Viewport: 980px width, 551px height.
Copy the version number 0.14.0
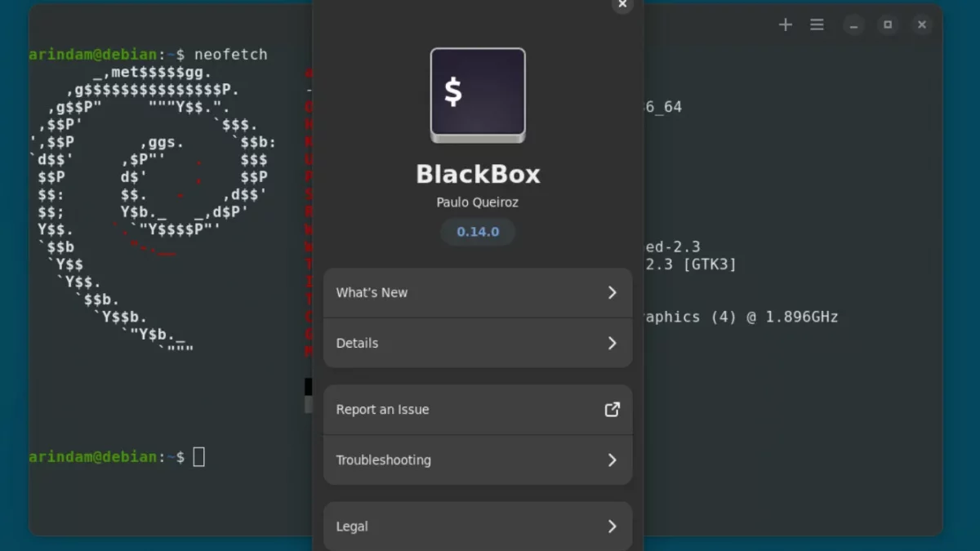478,232
